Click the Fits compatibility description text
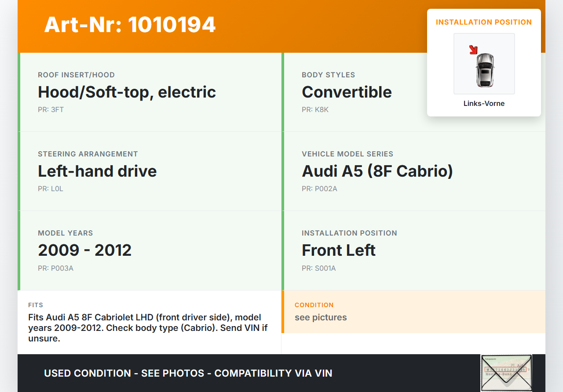 pos(148,328)
